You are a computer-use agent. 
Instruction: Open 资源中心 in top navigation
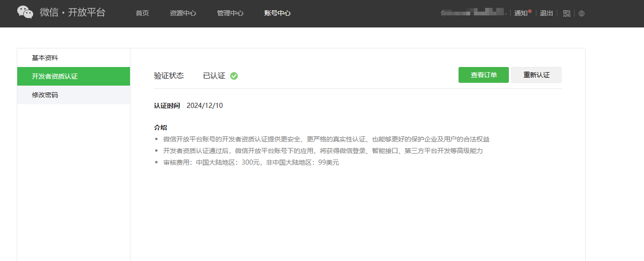[183, 13]
